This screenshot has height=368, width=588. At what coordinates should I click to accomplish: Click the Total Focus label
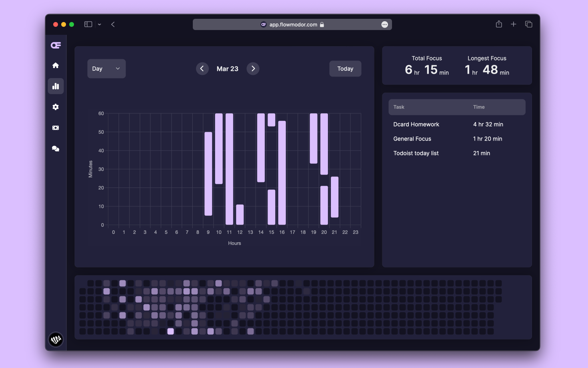pyautogui.click(x=427, y=58)
